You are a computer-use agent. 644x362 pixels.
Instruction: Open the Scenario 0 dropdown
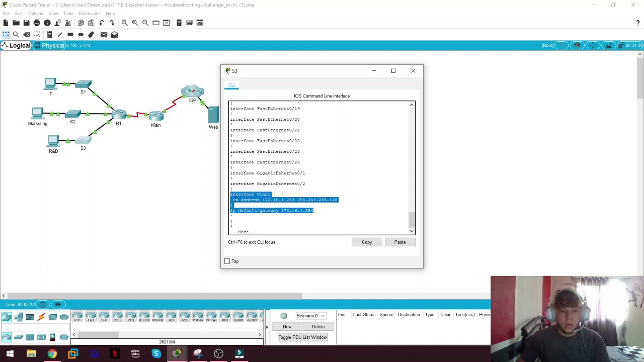point(310,316)
